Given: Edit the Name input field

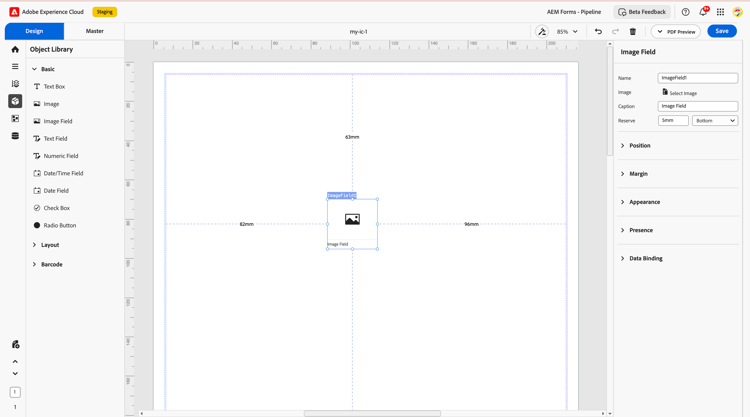Looking at the screenshot, I should (x=697, y=78).
